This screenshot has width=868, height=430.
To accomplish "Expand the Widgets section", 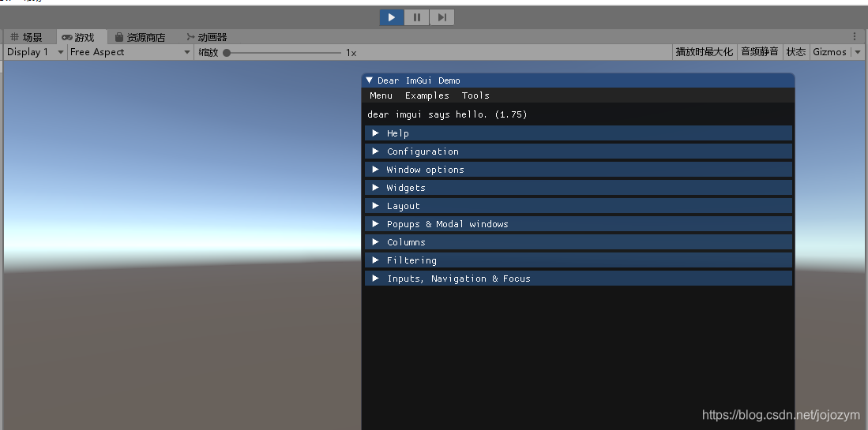I will [x=578, y=188].
